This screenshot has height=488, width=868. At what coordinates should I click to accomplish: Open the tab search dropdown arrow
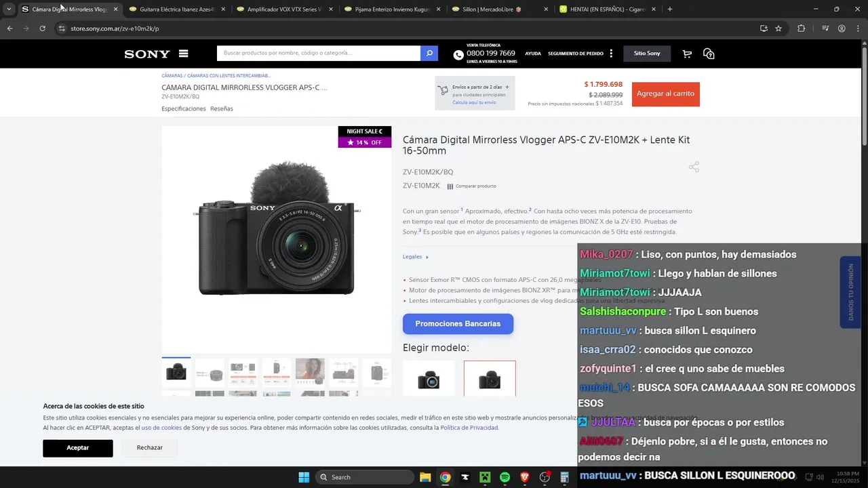tap(9, 9)
